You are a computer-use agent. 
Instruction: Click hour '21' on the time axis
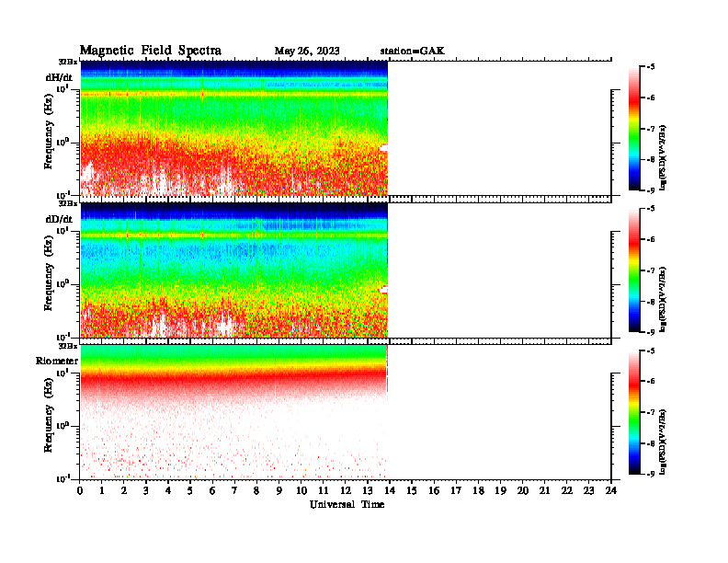pyautogui.click(x=544, y=491)
